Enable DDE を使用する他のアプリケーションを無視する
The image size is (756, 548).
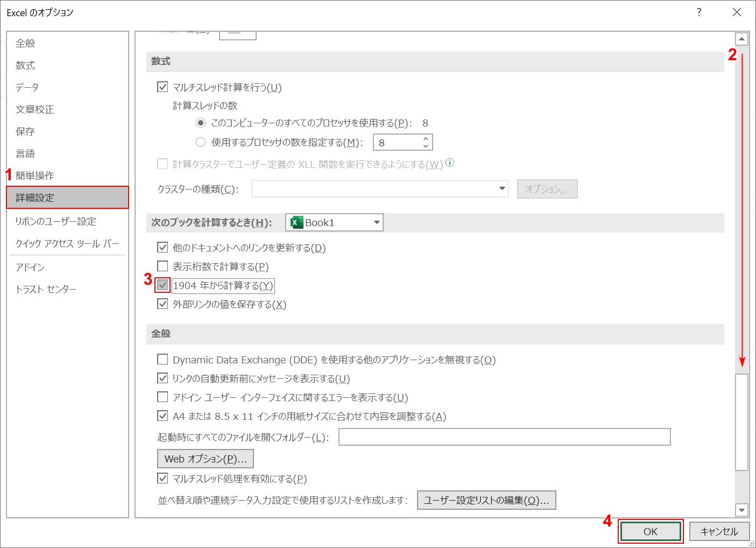(162, 359)
